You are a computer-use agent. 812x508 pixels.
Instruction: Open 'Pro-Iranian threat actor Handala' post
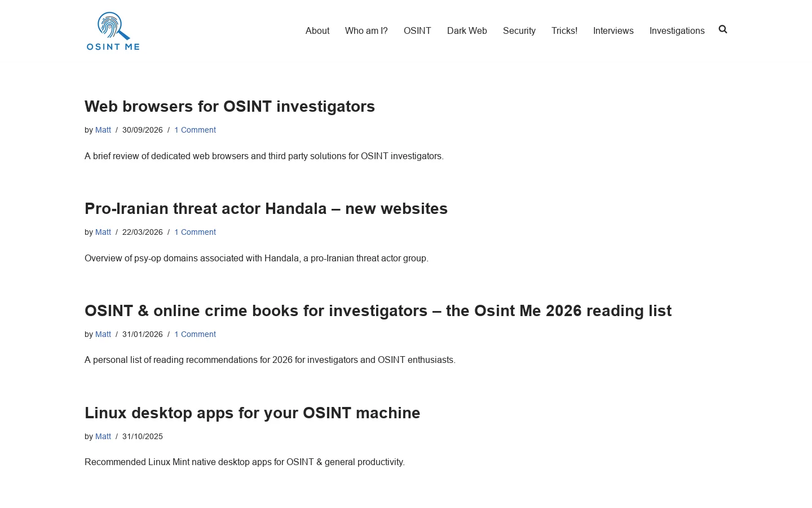pos(266,208)
